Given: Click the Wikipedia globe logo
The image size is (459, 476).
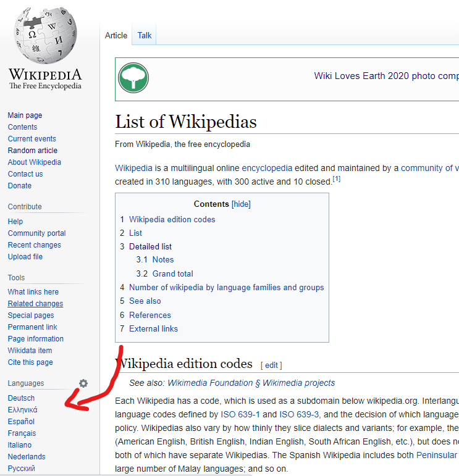Looking at the screenshot, I should [45, 35].
